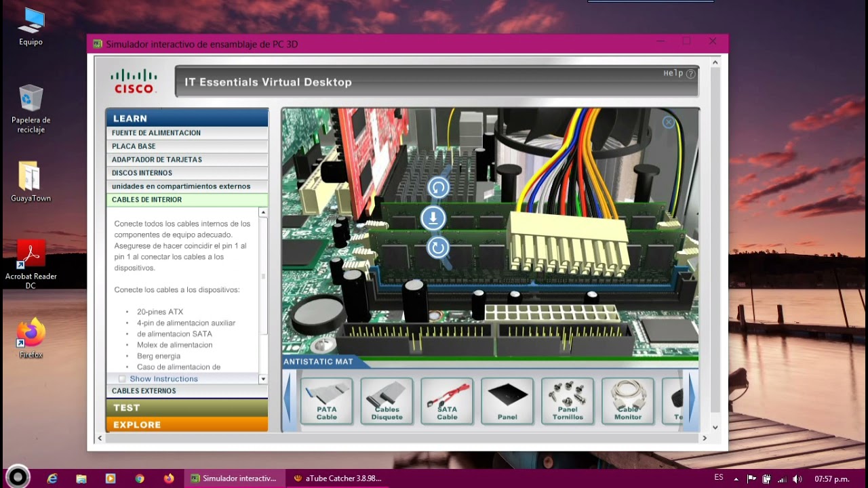This screenshot has width=868, height=488.
Task: Toggle the Show Instructions checkbox
Action: [122, 379]
